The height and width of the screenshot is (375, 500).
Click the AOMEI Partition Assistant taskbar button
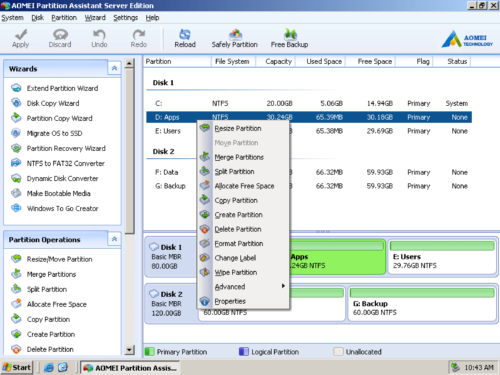(x=130, y=368)
